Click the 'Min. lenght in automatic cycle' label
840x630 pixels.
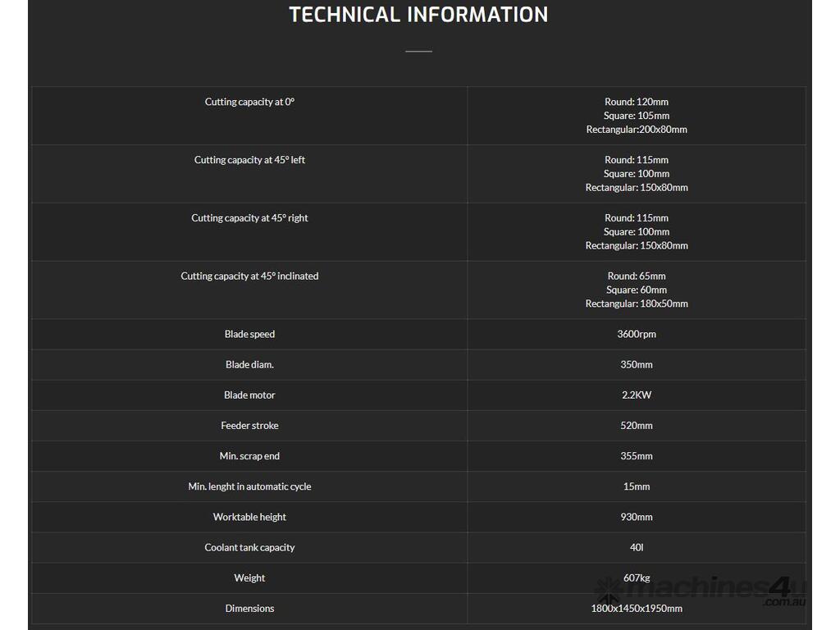pos(249,486)
